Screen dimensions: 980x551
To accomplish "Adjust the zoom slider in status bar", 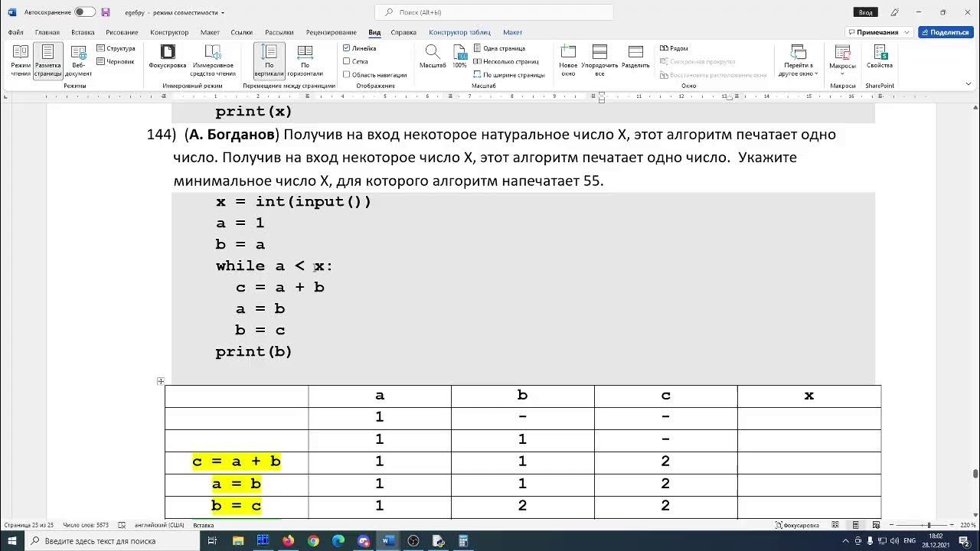I will (x=929, y=525).
